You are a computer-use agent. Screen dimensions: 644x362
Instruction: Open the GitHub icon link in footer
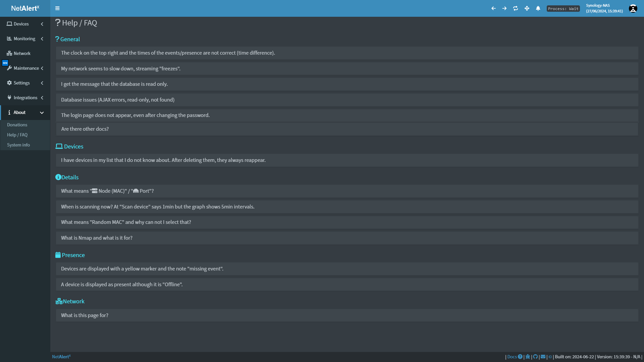535,357
